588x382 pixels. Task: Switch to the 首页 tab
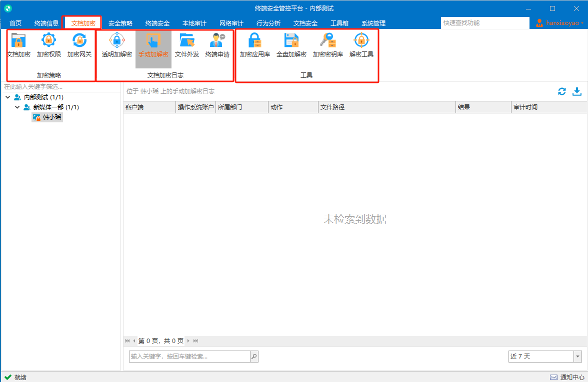pos(15,23)
